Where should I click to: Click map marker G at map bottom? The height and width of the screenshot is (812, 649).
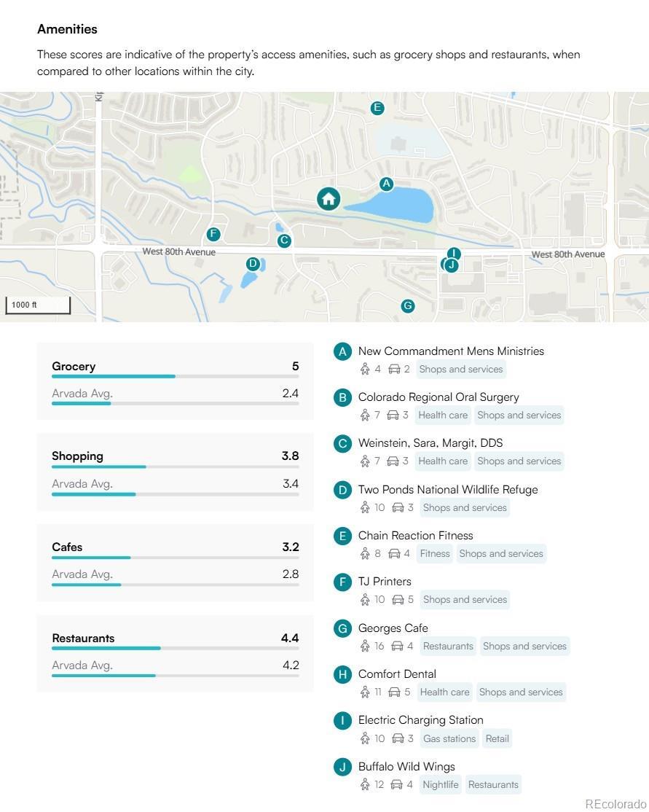point(408,305)
